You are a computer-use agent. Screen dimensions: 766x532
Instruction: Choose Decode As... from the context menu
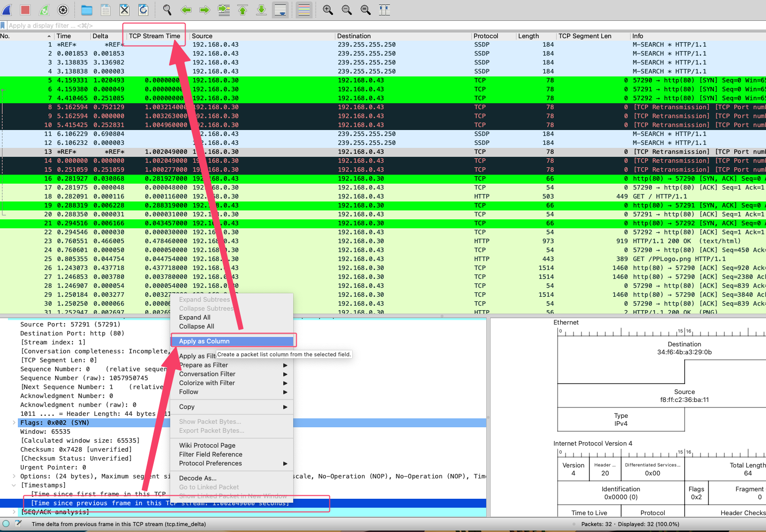(197, 477)
